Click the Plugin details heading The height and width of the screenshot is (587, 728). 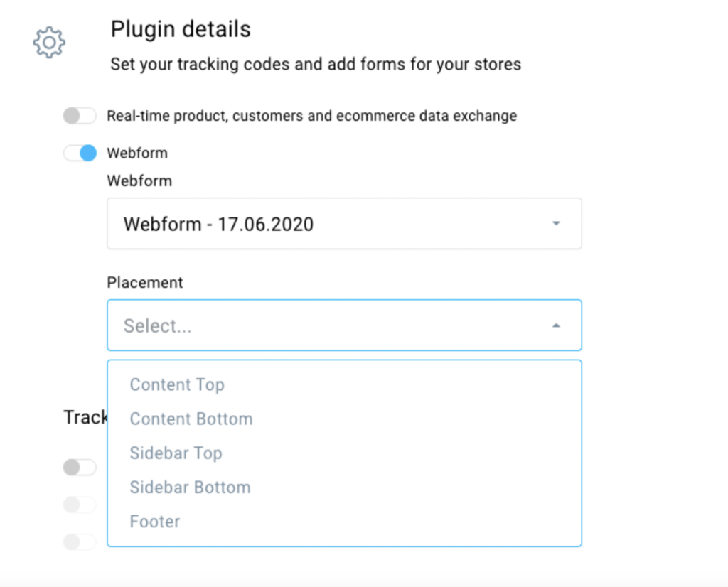pyautogui.click(x=181, y=29)
